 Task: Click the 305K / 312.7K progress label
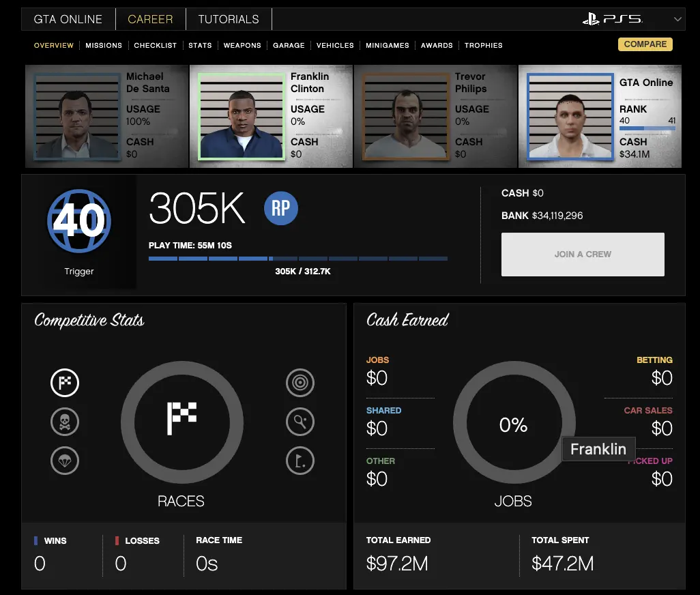pyautogui.click(x=303, y=271)
